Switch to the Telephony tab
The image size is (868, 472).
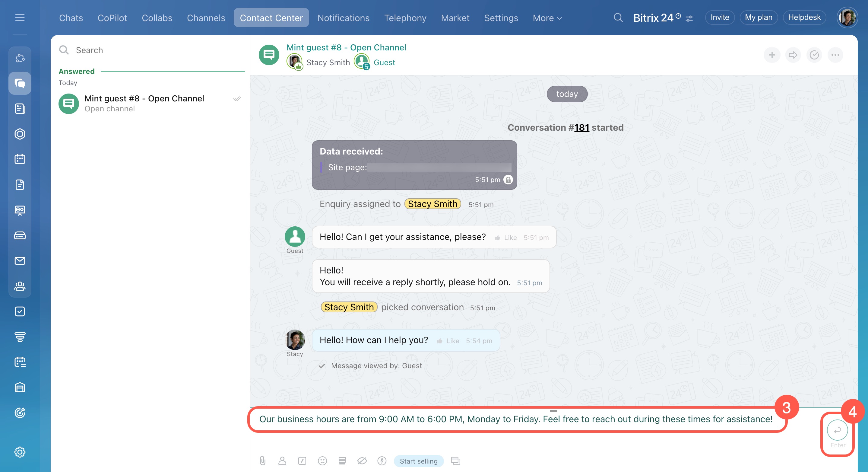(405, 18)
